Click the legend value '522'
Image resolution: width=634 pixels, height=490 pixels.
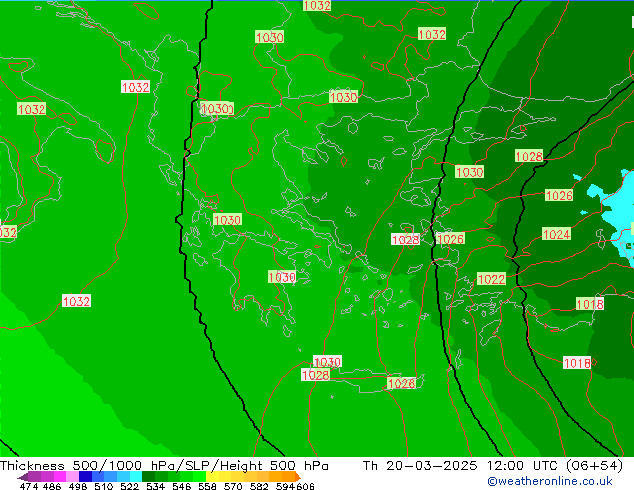click(x=129, y=486)
